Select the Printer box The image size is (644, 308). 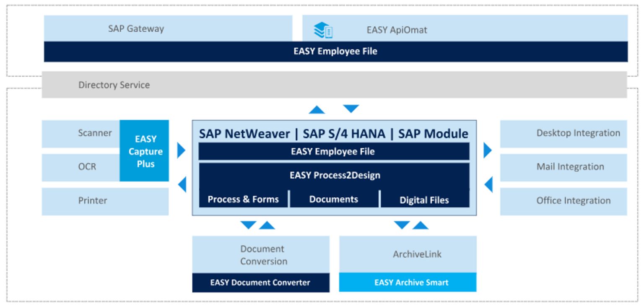pyautogui.click(x=105, y=202)
